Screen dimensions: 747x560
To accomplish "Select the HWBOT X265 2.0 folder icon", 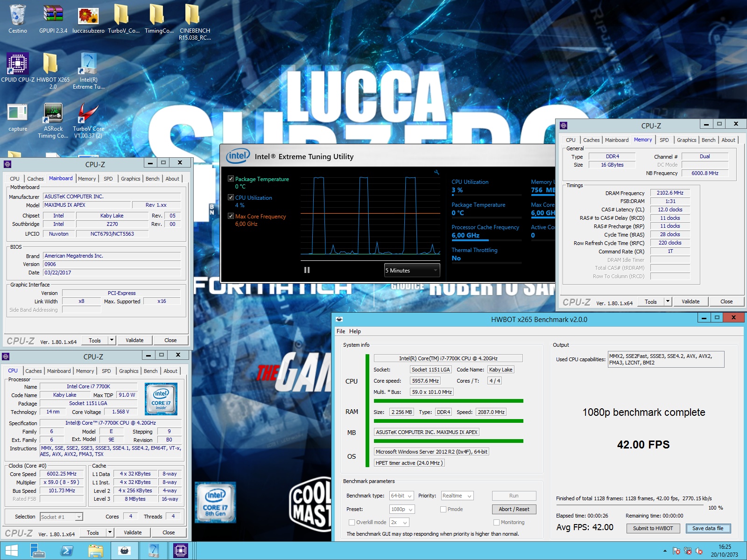I will coord(53,71).
